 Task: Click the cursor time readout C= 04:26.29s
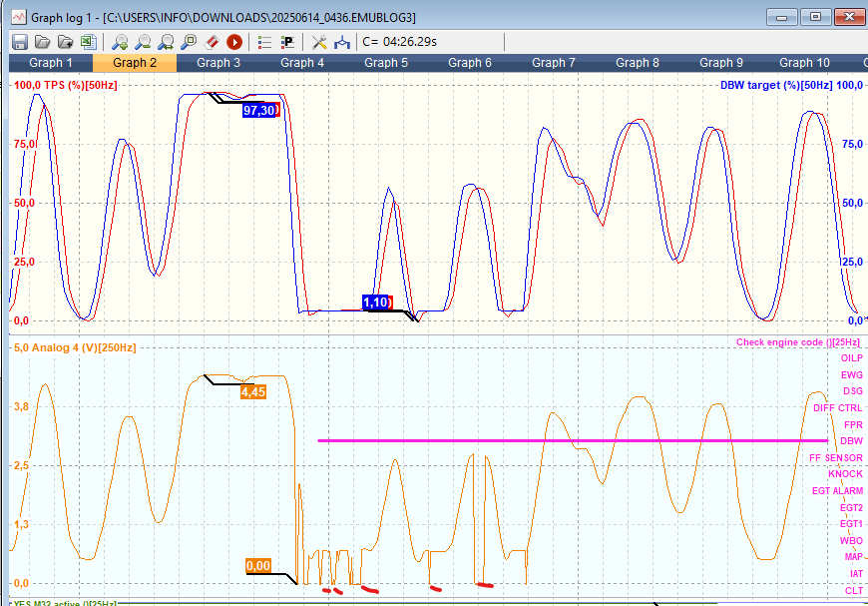click(400, 42)
